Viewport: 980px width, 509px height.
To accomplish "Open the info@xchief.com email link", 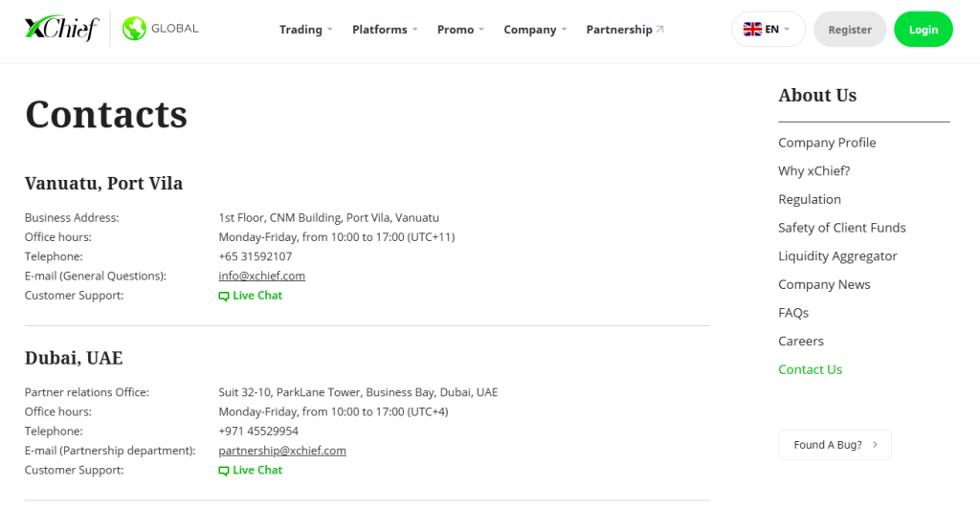I will pyautogui.click(x=261, y=276).
